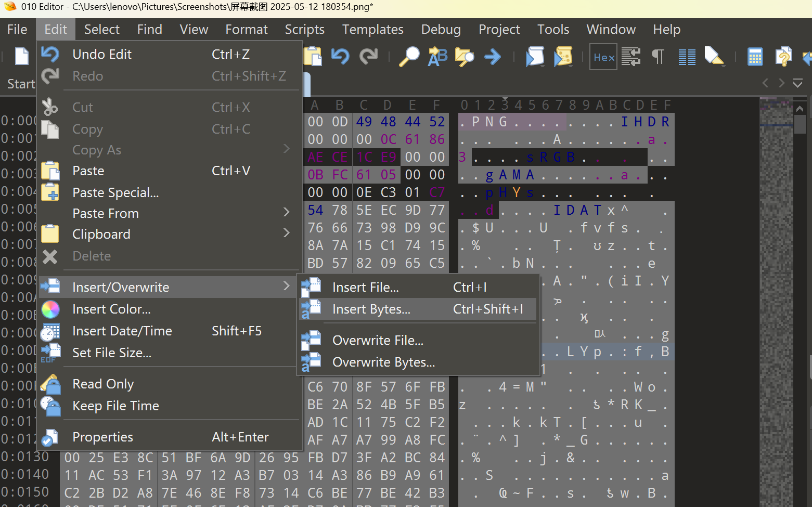Choose Paste Special menu entry
Image resolution: width=812 pixels, height=507 pixels.
(170, 192)
